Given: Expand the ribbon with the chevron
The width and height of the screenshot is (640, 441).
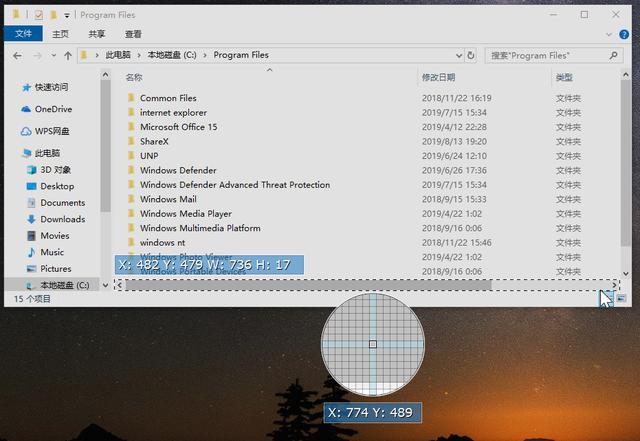Looking at the screenshot, I should click(609, 34).
